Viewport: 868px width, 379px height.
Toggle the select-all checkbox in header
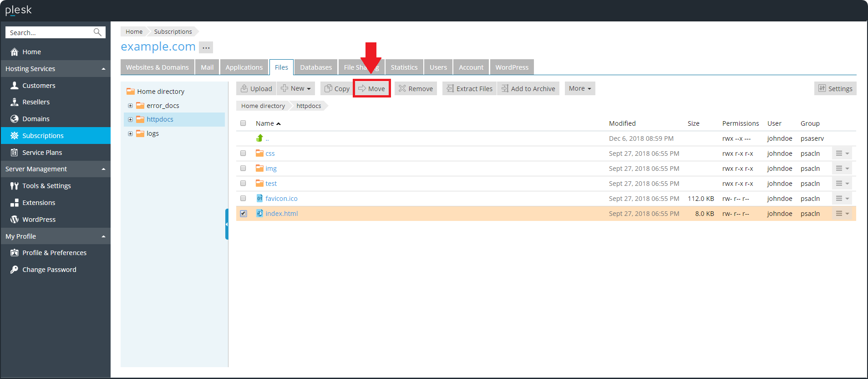[243, 123]
